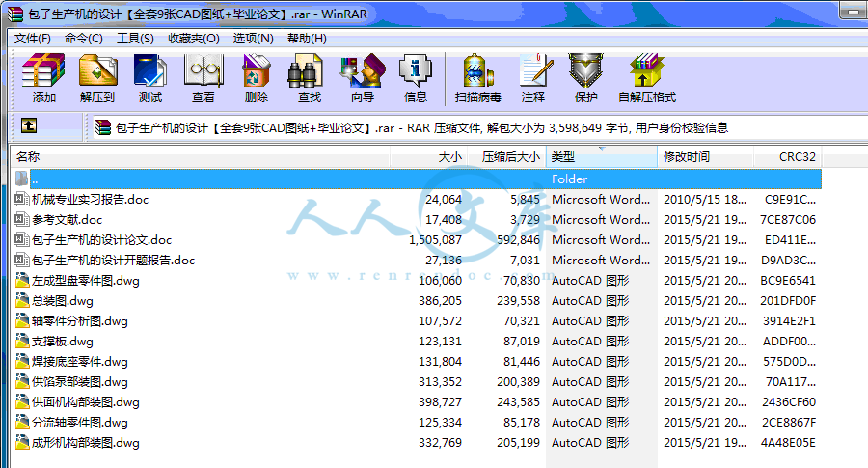Open the 文件(F) menu
Image resolution: width=868 pixels, height=468 pixels.
pyautogui.click(x=32, y=39)
